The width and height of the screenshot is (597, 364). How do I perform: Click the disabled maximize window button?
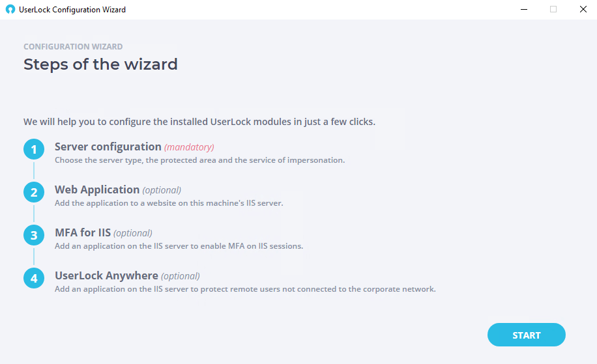553,10
